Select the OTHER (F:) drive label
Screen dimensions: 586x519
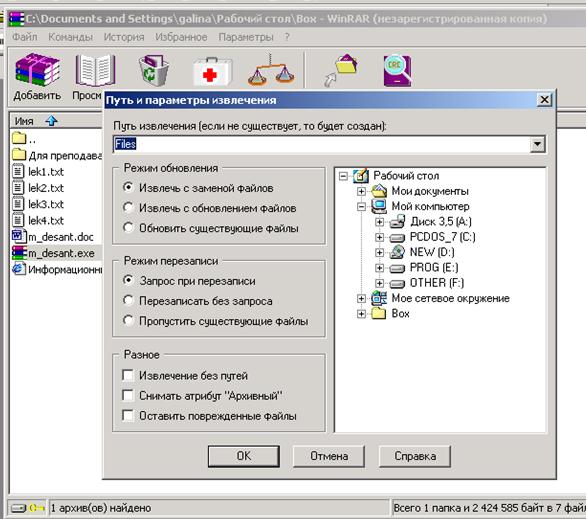(437, 283)
